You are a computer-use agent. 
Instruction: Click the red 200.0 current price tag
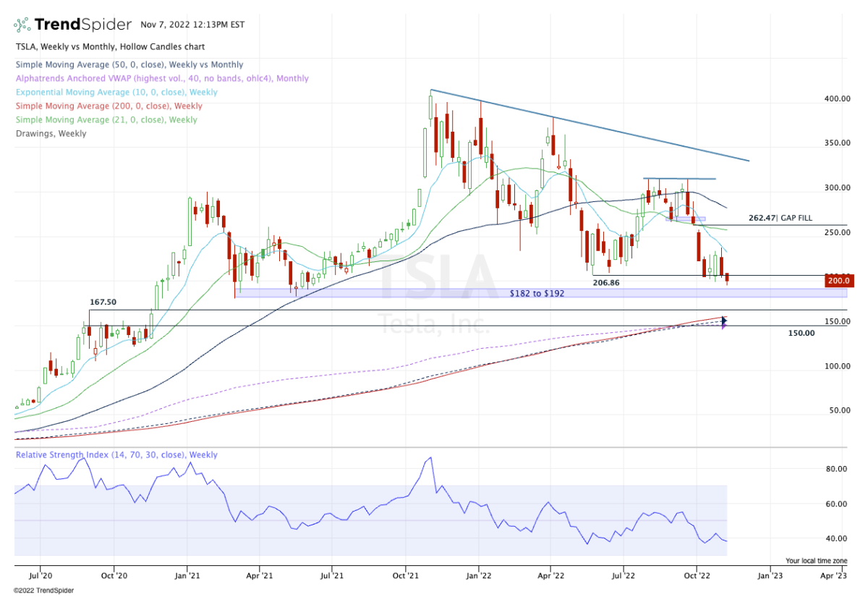point(841,280)
